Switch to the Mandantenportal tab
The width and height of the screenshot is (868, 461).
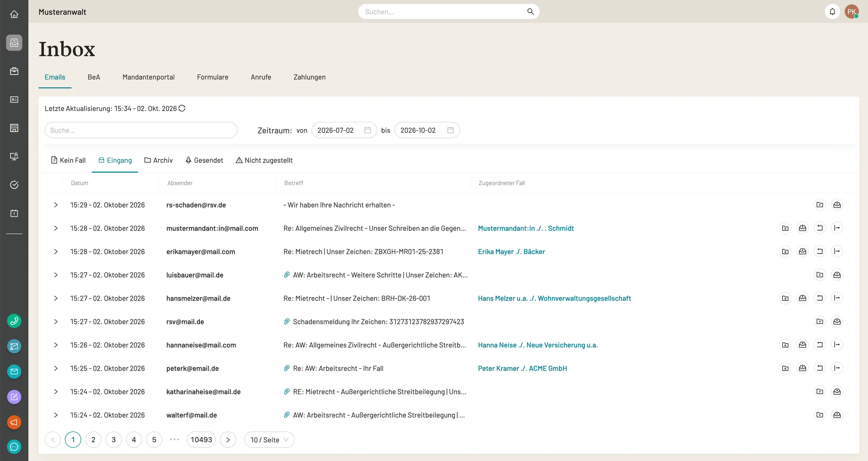point(148,77)
